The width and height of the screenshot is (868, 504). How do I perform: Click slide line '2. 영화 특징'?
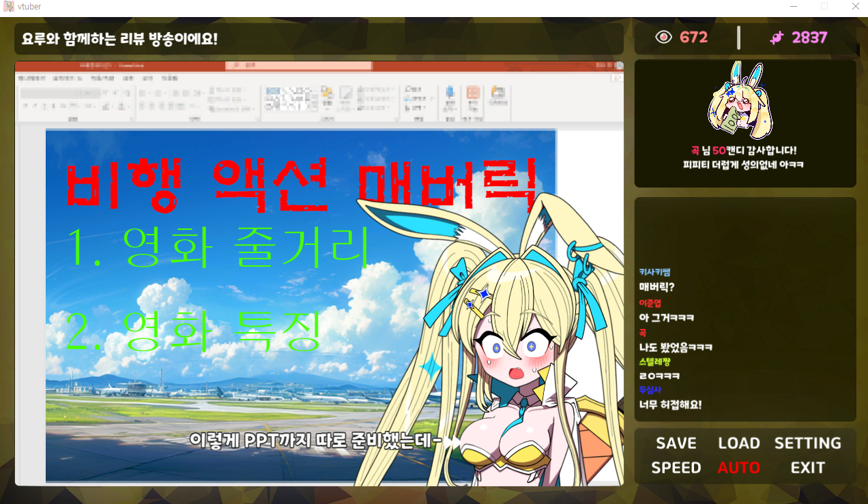pos(194,330)
